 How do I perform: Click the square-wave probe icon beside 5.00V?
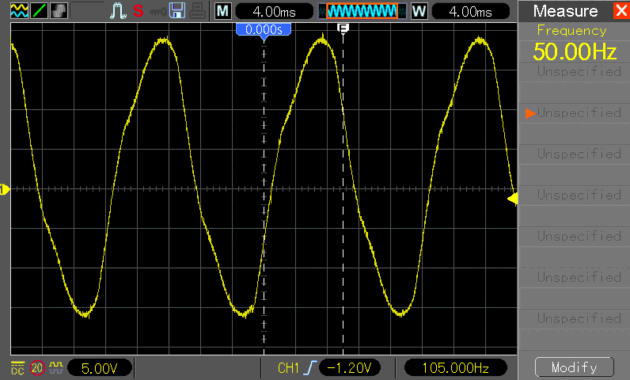(56, 367)
